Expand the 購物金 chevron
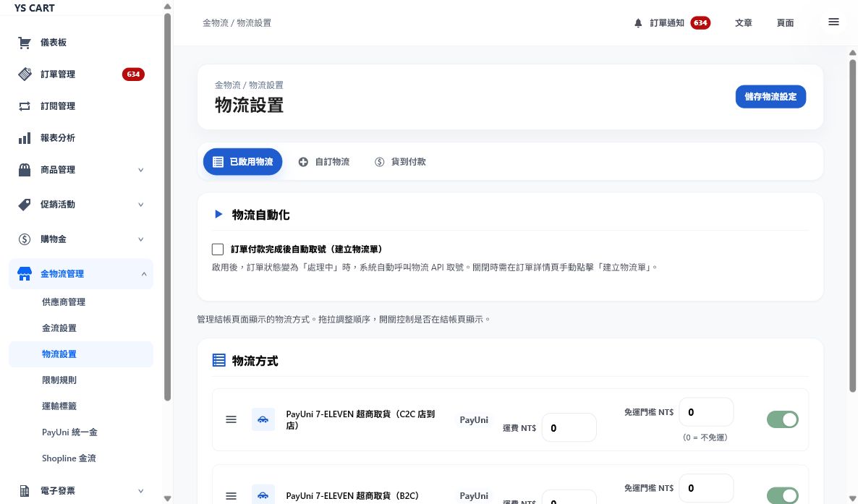 (x=140, y=239)
